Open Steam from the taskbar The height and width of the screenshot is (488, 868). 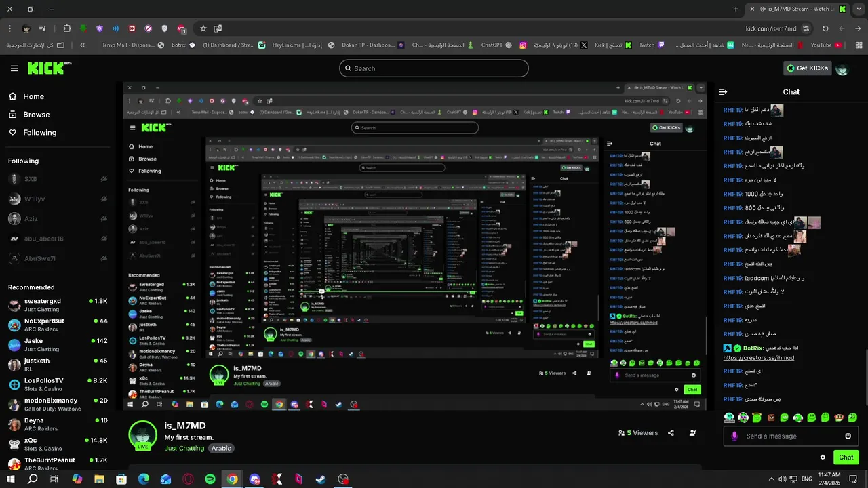point(321,479)
